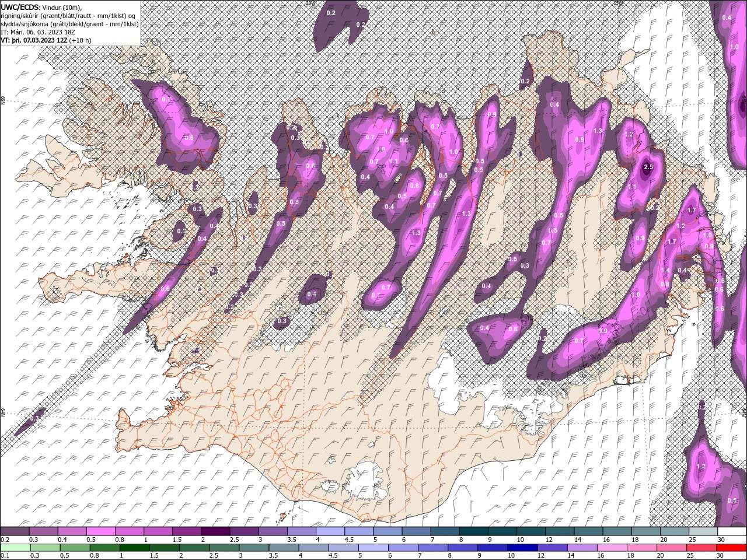Screen dimensions: 747x560
Task: Click the initial time 'IT: Mán. 06. 03. 2023 18Z'
Action: pos(39,32)
